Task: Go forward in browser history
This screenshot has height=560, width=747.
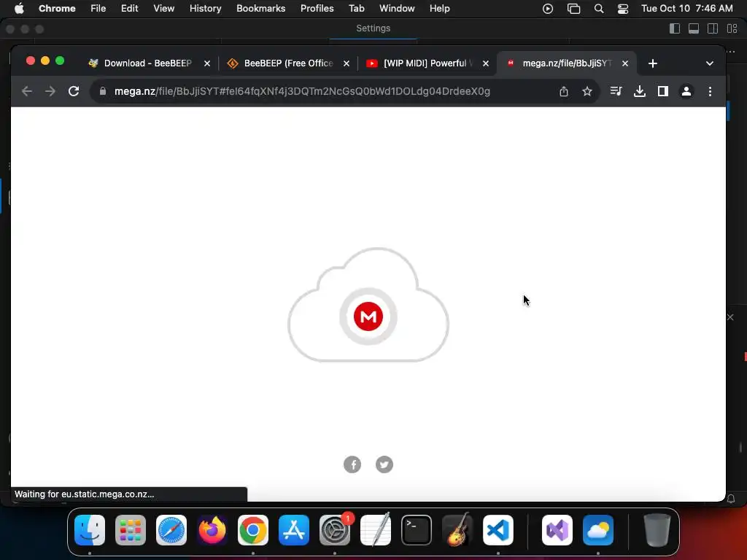Action: (x=50, y=91)
